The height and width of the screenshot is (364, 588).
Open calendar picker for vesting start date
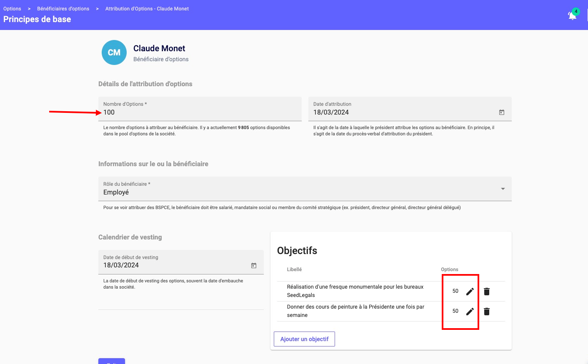click(254, 266)
